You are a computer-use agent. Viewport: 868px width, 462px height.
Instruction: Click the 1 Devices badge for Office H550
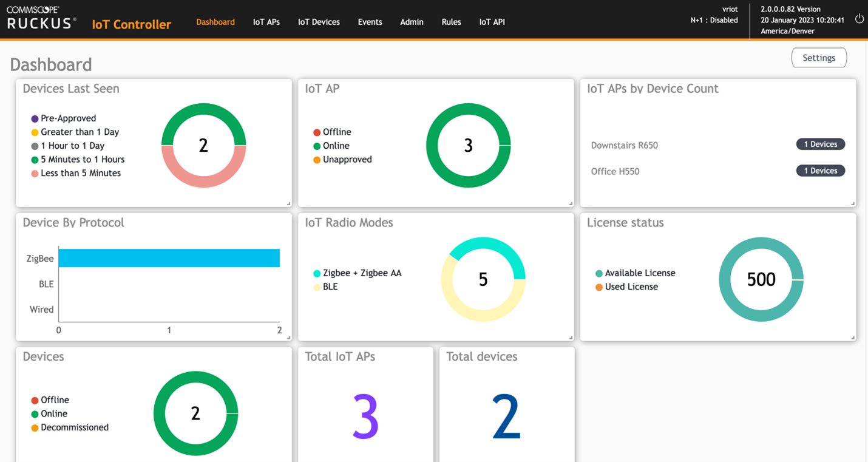pos(820,171)
